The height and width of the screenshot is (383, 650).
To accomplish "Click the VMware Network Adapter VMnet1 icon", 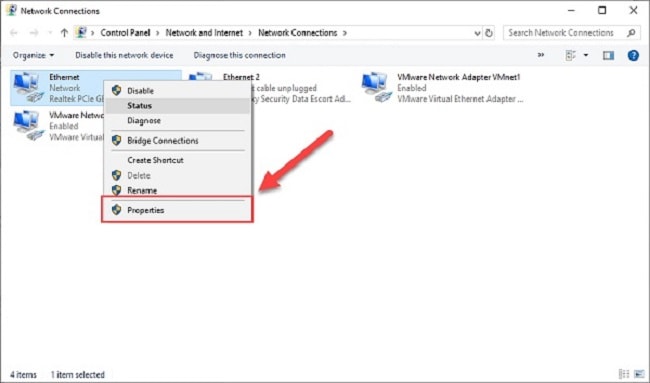I will (376, 88).
